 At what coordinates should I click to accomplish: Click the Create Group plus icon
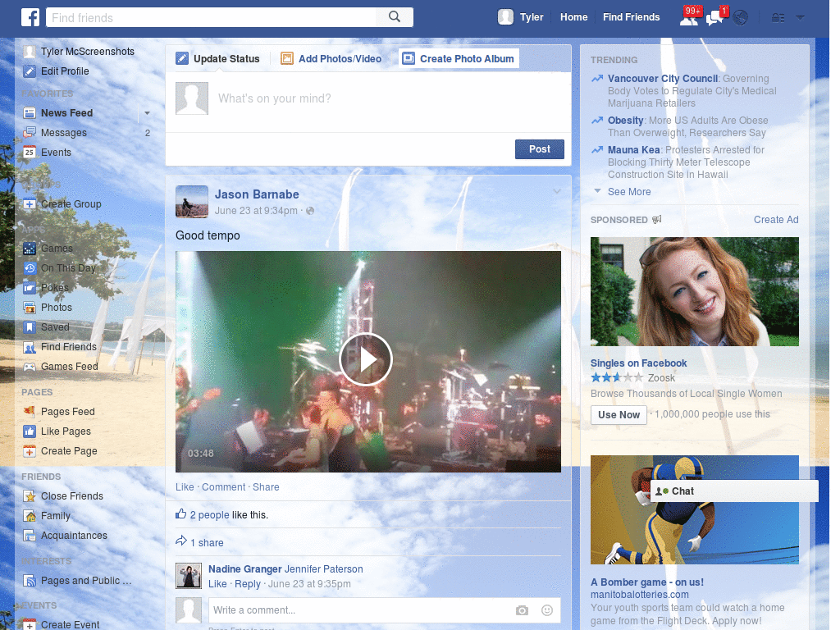tap(30, 204)
